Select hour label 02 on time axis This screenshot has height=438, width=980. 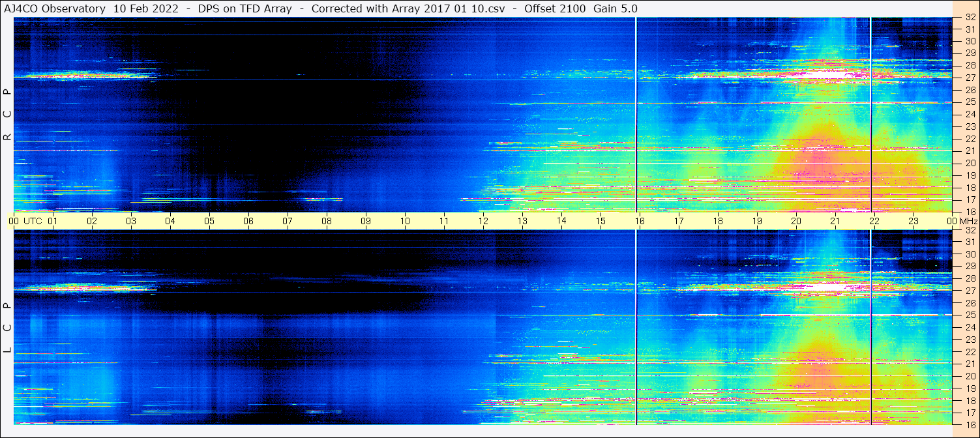point(92,221)
